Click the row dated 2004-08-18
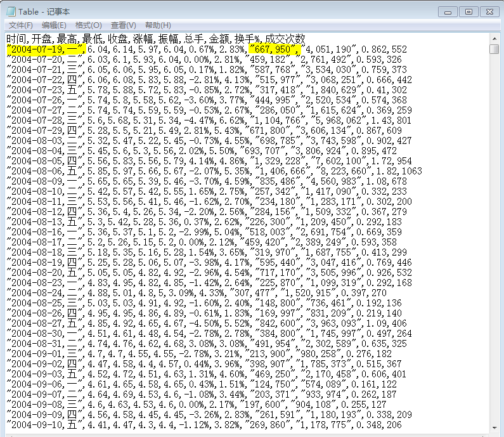Viewport: 504px width, 437px height. pyautogui.click(x=207, y=252)
